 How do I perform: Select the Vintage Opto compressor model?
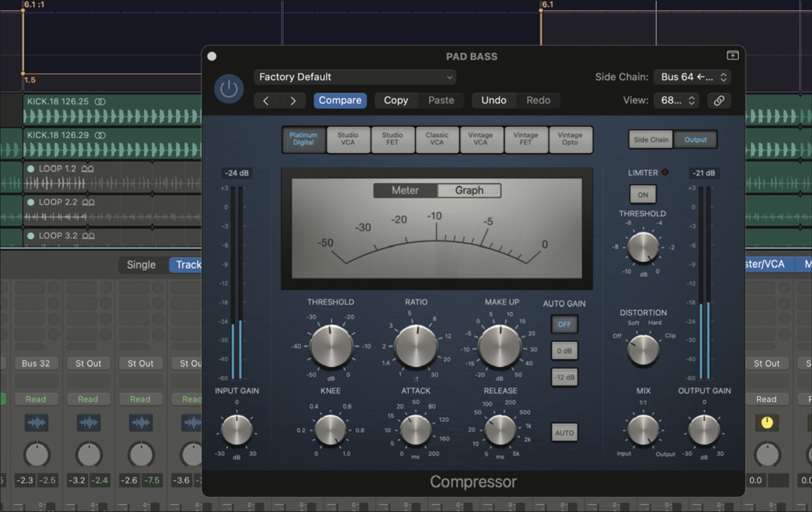coord(571,140)
